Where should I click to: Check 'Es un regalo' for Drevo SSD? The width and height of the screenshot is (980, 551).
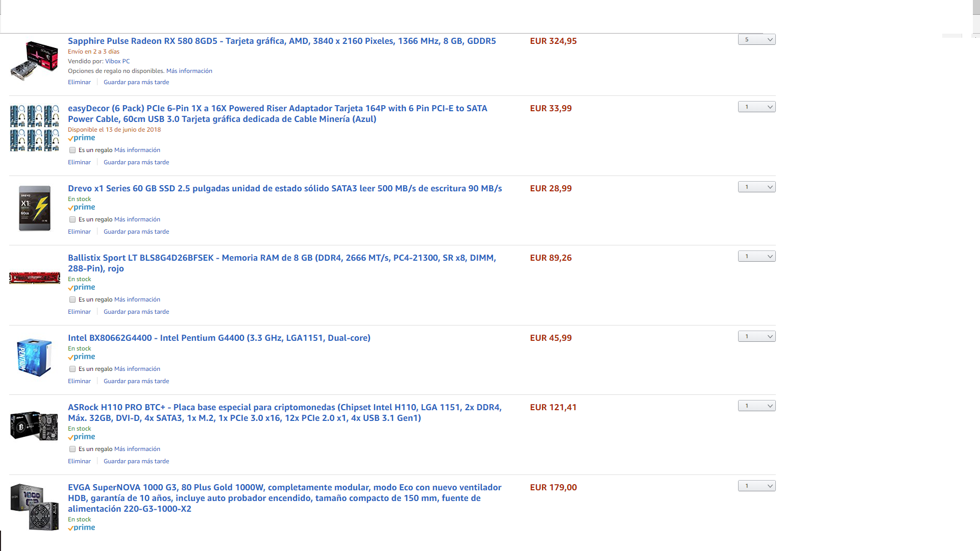pyautogui.click(x=72, y=219)
